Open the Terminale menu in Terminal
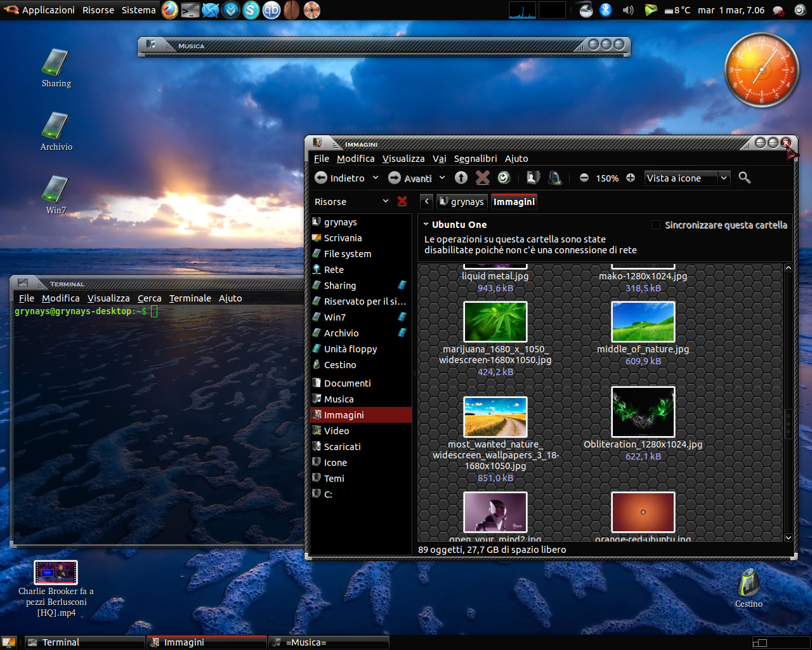 point(190,298)
